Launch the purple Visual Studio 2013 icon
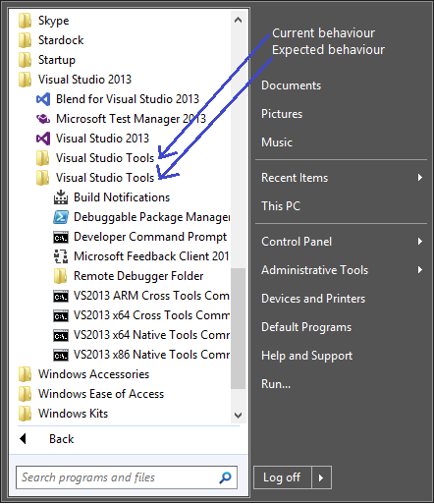 (x=43, y=139)
